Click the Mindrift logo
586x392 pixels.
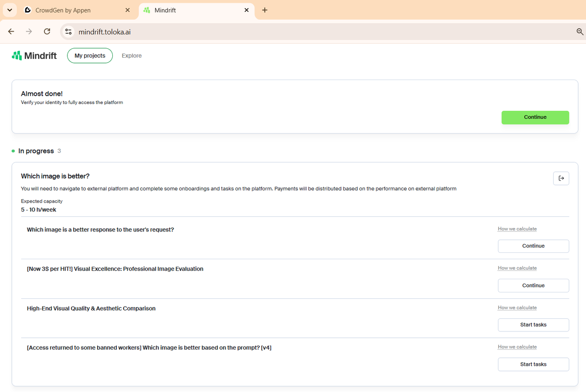[x=34, y=56]
